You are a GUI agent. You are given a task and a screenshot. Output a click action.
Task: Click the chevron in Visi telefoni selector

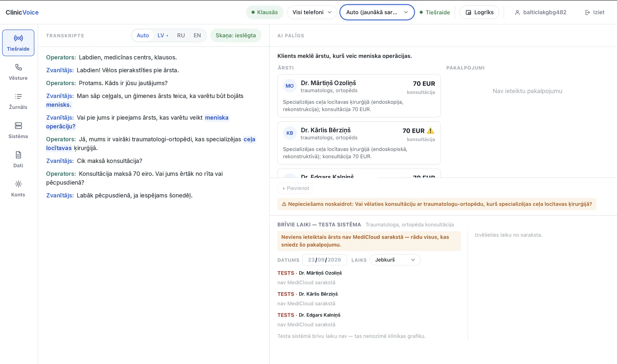329,12
